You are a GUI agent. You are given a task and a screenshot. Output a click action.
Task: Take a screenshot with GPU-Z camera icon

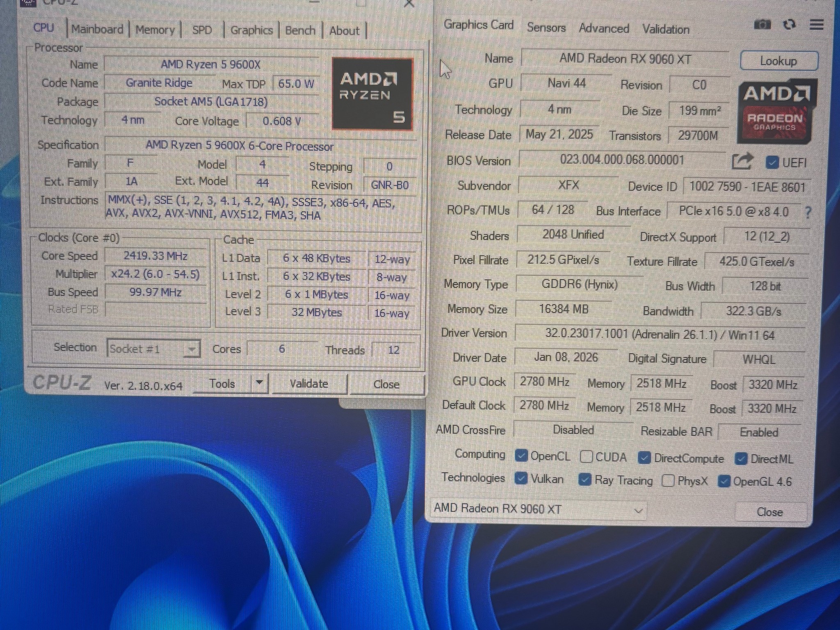762,25
